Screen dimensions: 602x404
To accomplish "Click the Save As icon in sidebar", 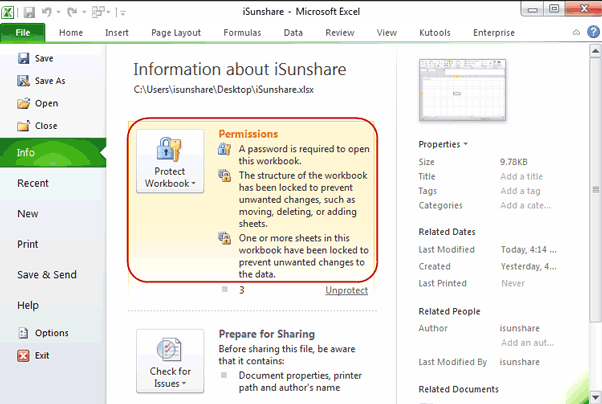I will [x=24, y=81].
